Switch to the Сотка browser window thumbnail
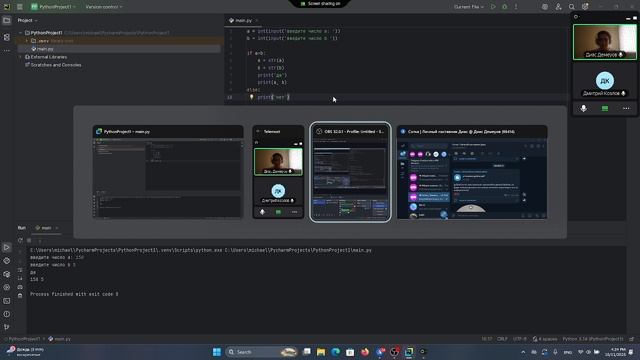Viewport: 640px width, 360px height. tap(472, 172)
